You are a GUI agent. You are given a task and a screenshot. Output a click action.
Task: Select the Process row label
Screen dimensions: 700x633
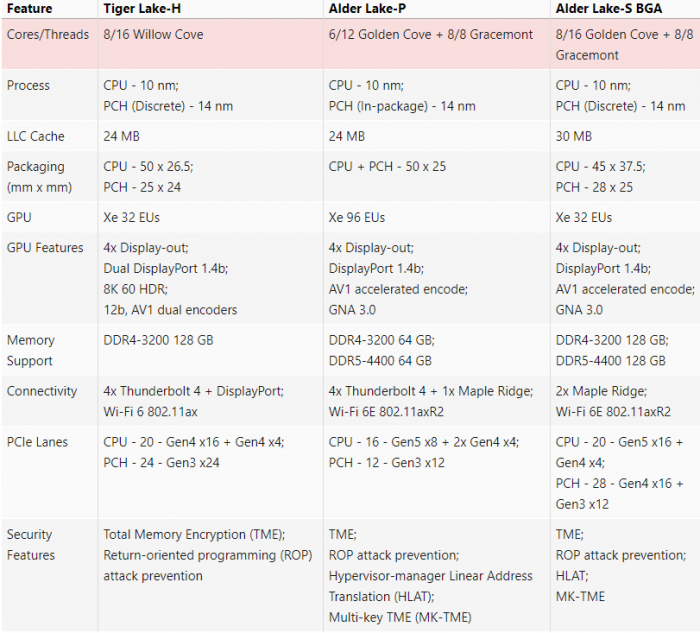tap(28, 86)
